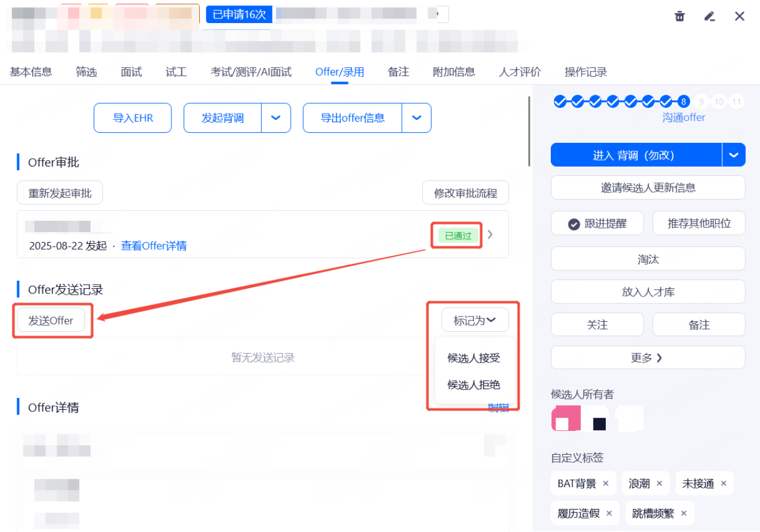
Task: Open dropdown beside 进入 背调 button
Action: (733, 155)
